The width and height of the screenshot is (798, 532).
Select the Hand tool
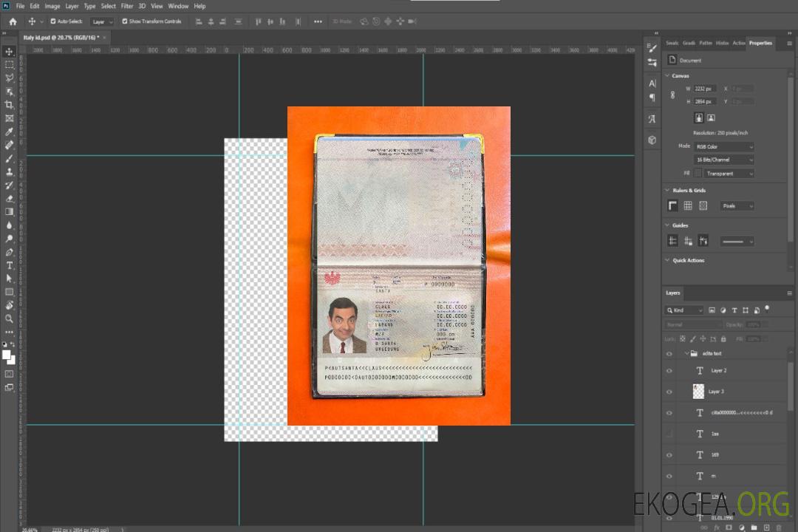(9, 305)
